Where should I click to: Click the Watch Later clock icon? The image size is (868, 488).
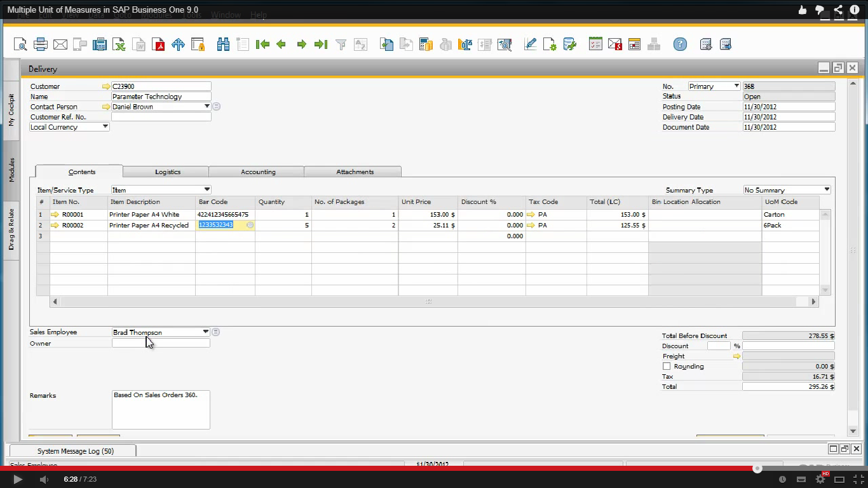[782, 480]
